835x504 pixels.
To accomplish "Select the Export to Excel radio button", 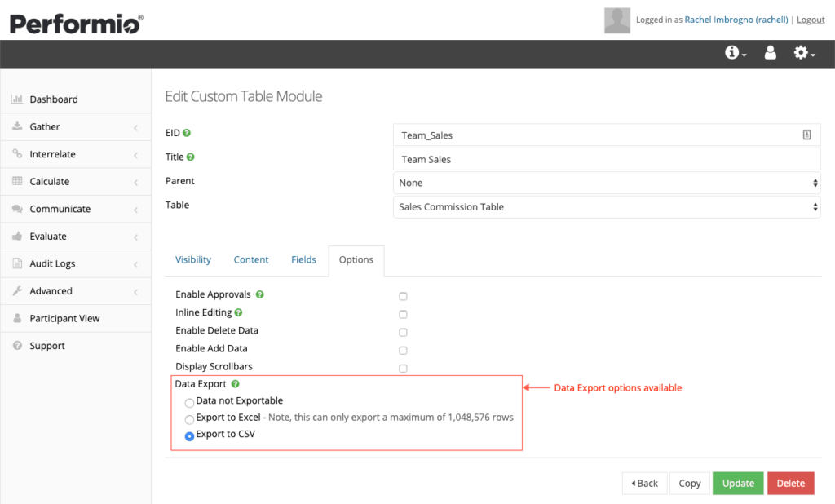I will pyautogui.click(x=189, y=419).
